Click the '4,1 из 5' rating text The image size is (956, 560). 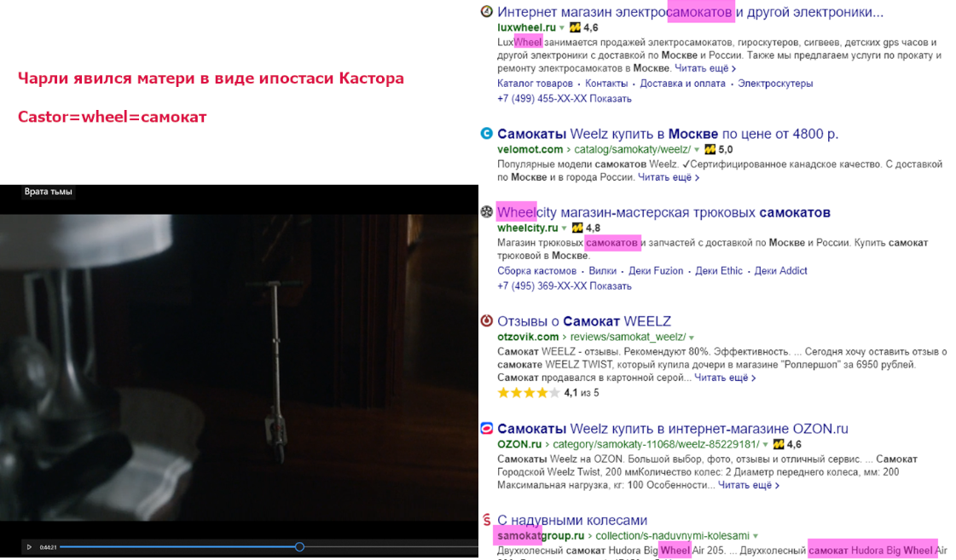click(581, 393)
